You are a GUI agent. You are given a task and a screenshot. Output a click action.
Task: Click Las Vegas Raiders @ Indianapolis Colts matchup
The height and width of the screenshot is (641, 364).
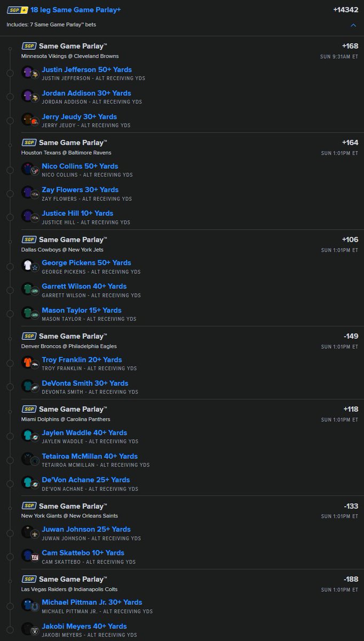pyautogui.click(x=69, y=589)
